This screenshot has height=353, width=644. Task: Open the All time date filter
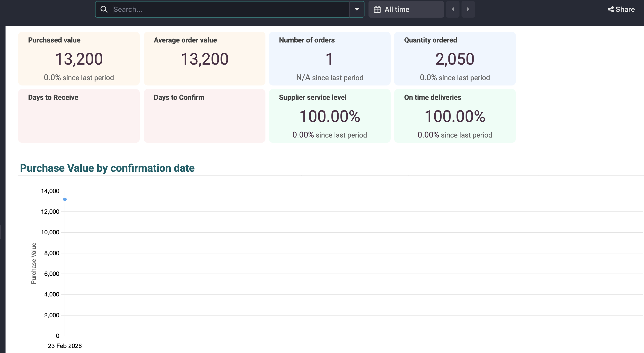click(406, 9)
